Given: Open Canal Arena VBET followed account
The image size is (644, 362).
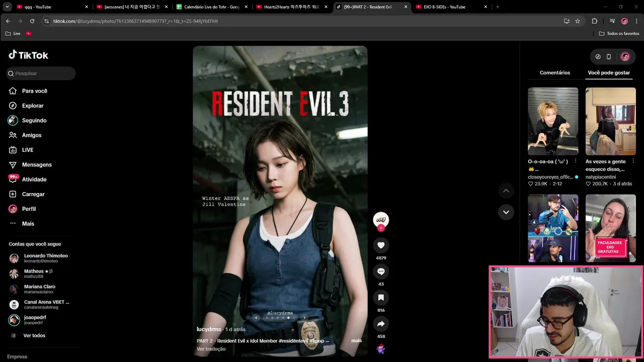Looking at the screenshot, I should (40, 305).
